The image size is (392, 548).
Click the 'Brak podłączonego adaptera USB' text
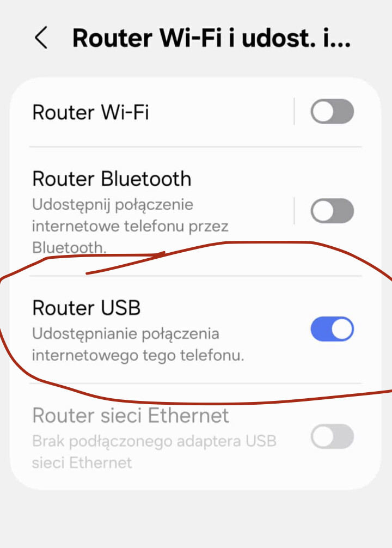coord(154,441)
